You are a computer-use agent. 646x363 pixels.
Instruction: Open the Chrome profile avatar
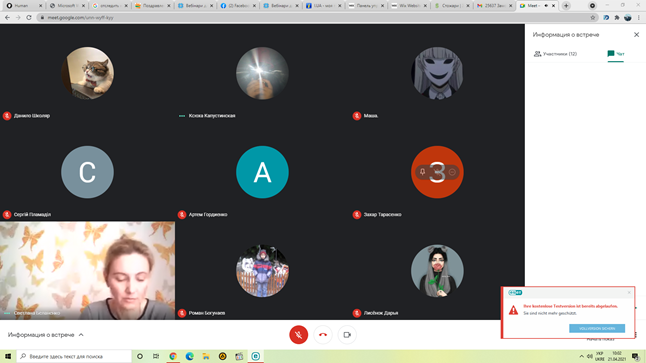628,17
